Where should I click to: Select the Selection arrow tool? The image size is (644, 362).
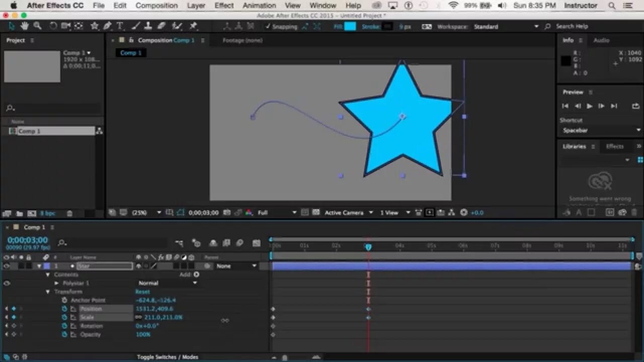tap(12, 26)
